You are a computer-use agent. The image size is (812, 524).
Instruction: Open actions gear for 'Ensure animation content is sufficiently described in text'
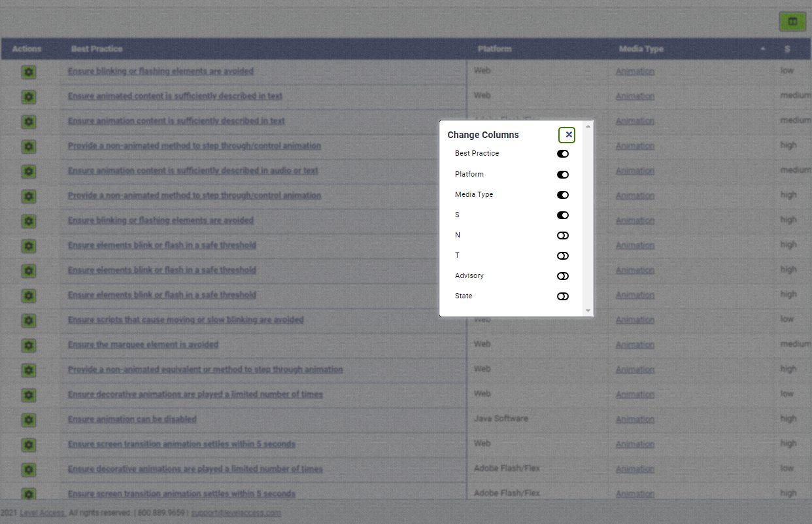tap(29, 122)
